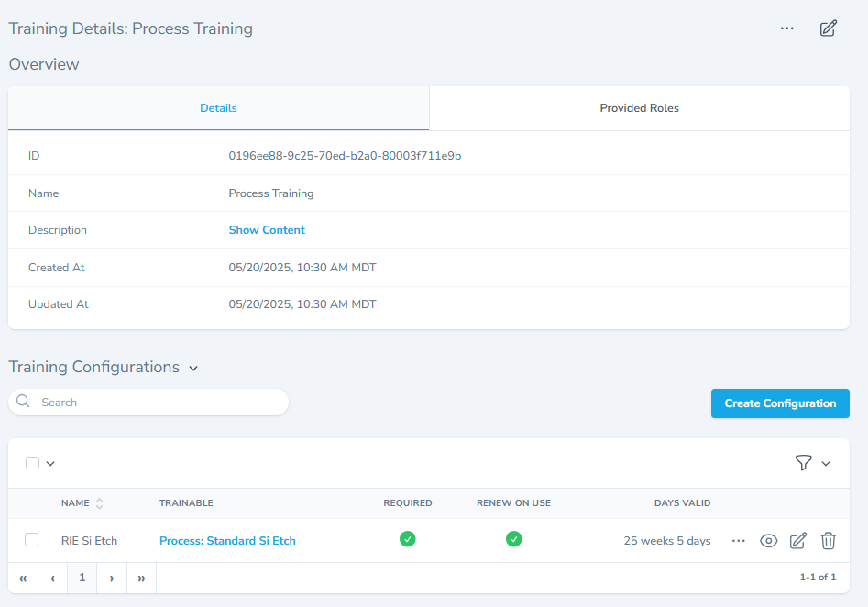View the RIE Si Etch configuration
This screenshot has width=868, height=607.
tap(769, 541)
